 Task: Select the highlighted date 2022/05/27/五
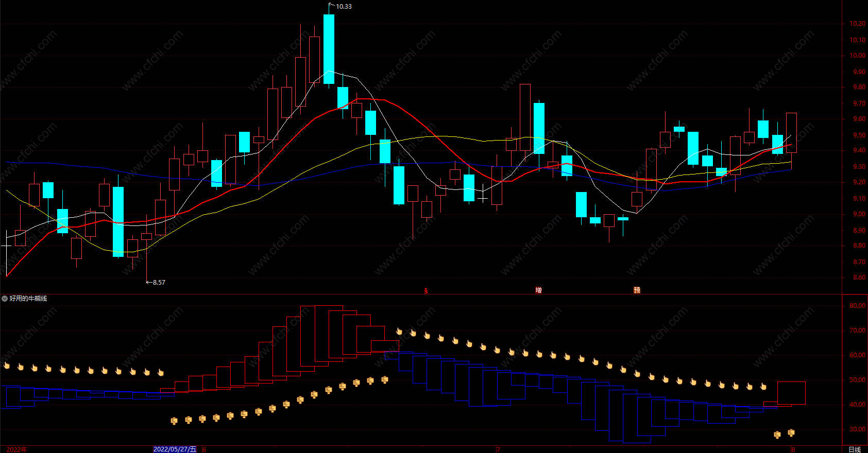pyautogui.click(x=175, y=449)
